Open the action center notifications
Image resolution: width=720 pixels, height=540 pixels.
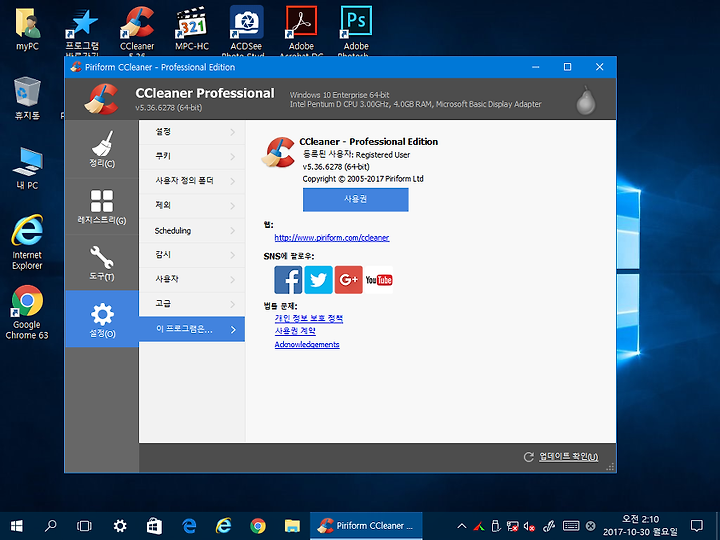(697, 526)
